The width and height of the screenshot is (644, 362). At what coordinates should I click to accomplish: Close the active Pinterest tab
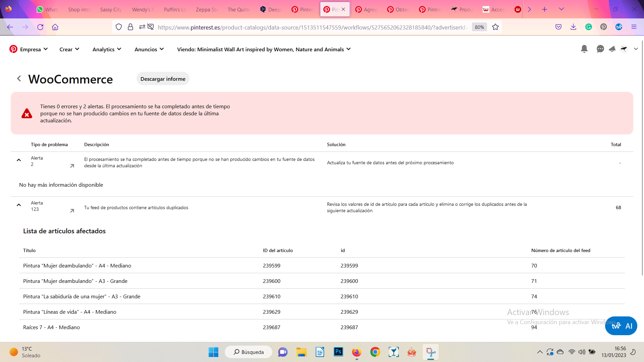coord(343,9)
